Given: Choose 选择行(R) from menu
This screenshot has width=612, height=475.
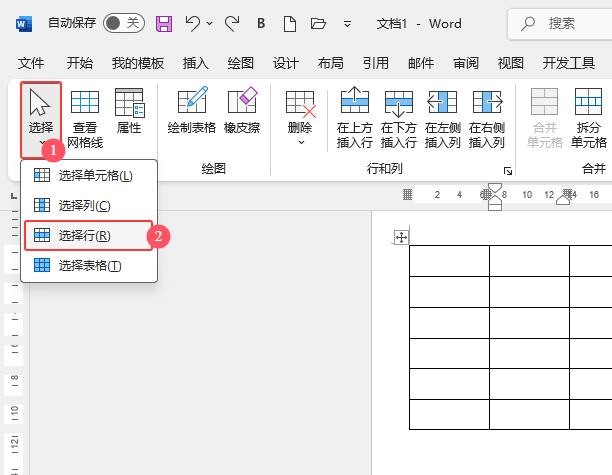Looking at the screenshot, I should point(88,235).
